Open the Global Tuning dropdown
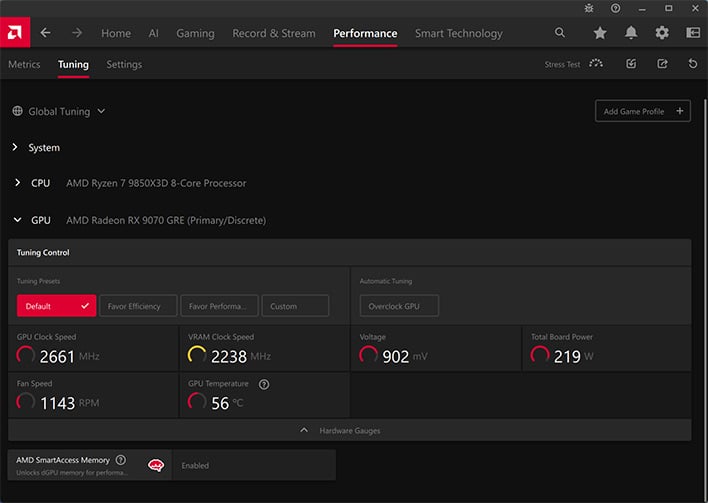Viewport: 708px width, 503px height. (59, 112)
